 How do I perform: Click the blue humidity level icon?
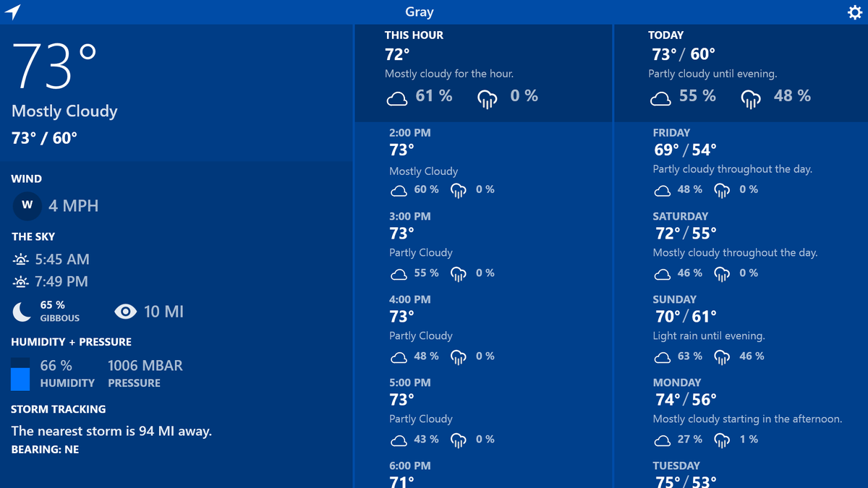click(20, 373)
